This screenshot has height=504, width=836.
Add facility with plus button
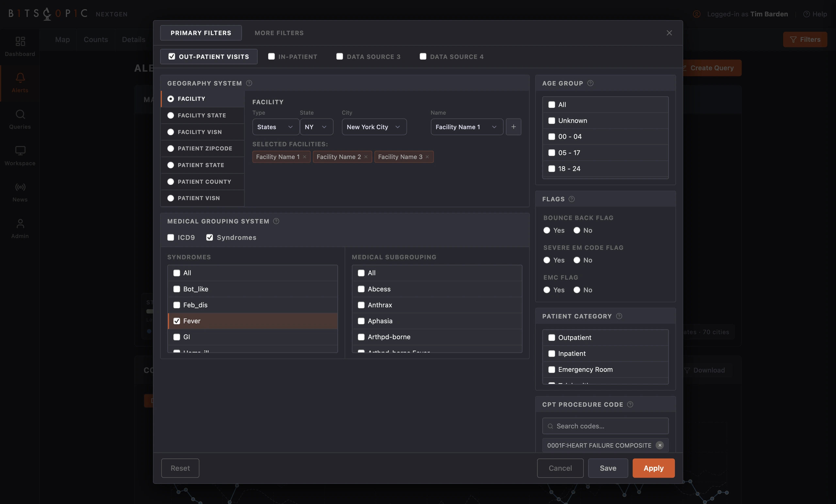pos(513,127)
